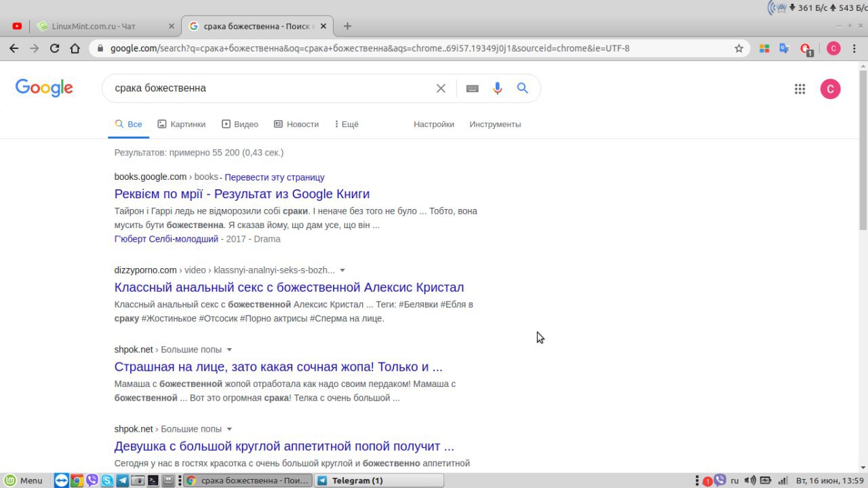Switch to Новости results
This screenshot has height=488, width=868.
coord(296,124)
